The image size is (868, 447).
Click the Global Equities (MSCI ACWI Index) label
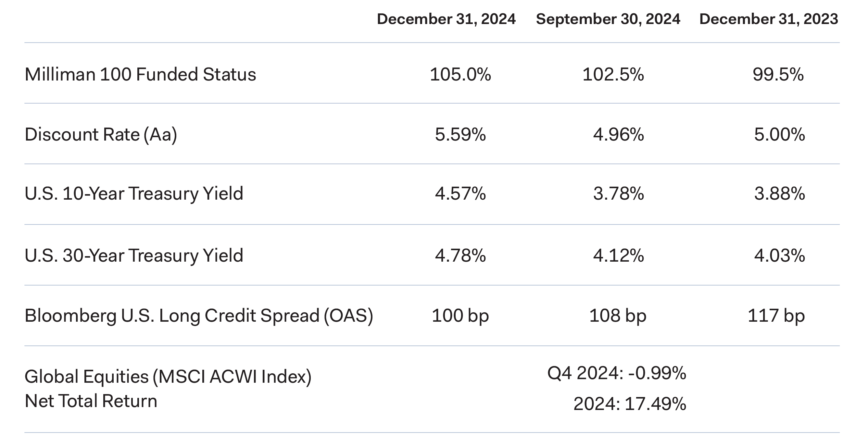[x=168, y=376]
